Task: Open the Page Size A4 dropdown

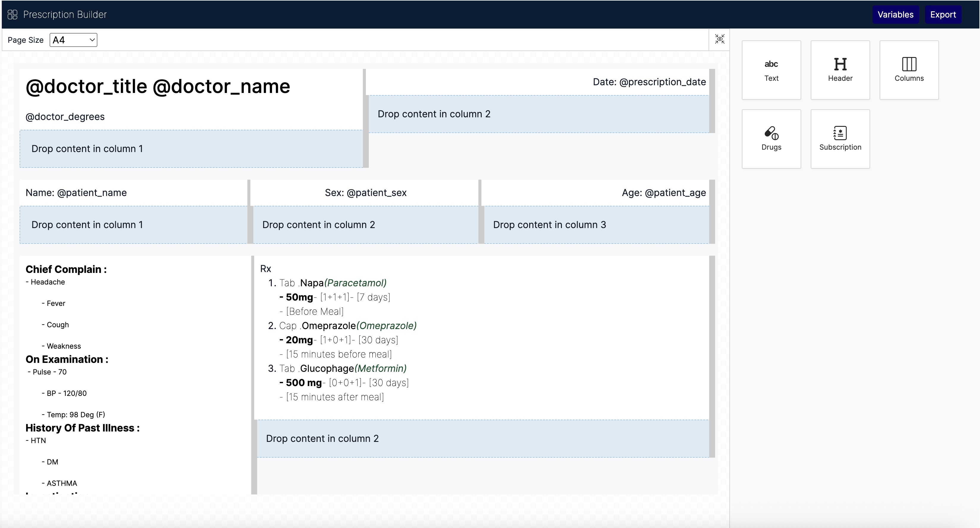Action: point(73,40)
